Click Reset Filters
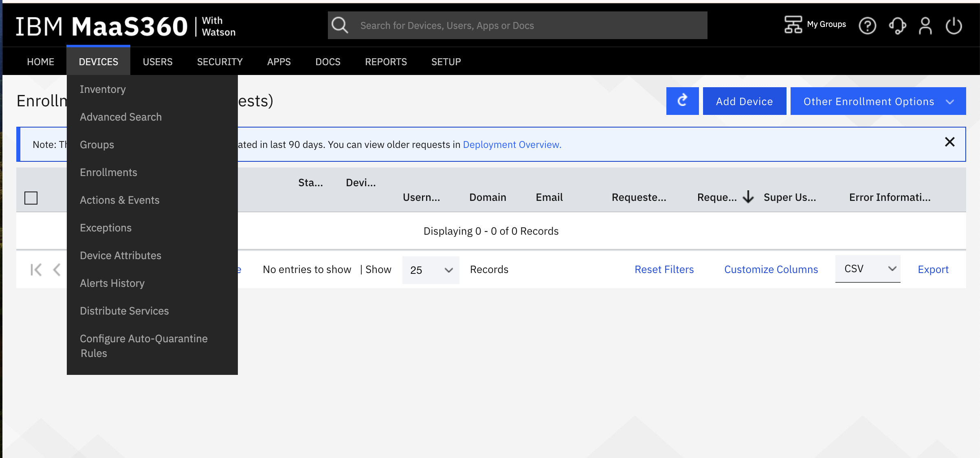Viewport: 980px width, 458px height. tap(664, 269)
